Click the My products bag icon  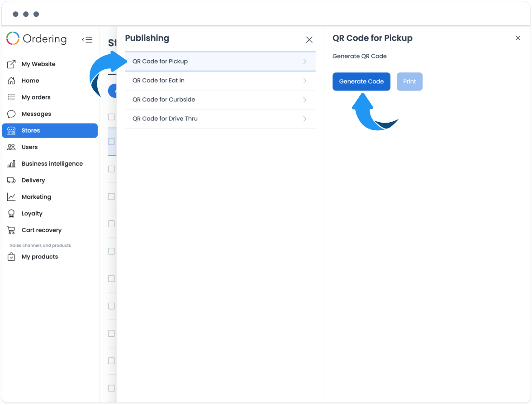tap(11, 257)
